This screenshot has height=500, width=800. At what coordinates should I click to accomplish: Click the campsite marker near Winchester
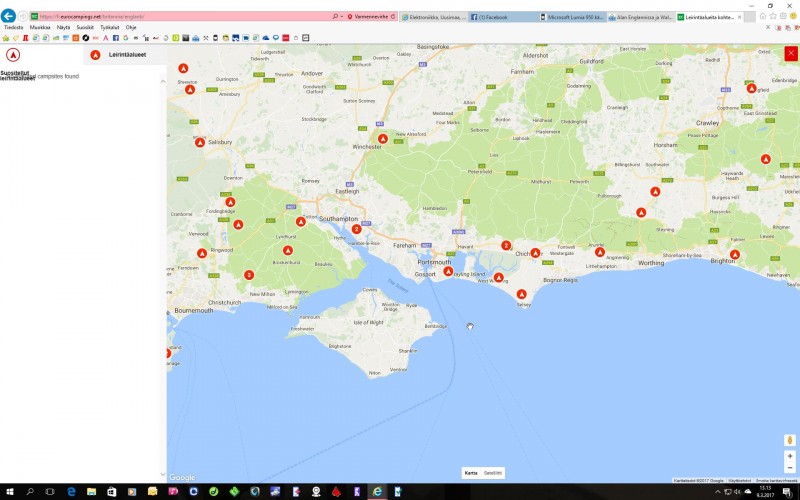pyautogui.click(x=382, y=139)
